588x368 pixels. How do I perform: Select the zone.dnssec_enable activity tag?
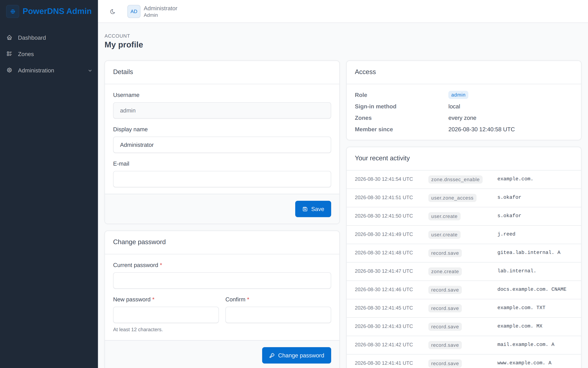coord(455,180)
